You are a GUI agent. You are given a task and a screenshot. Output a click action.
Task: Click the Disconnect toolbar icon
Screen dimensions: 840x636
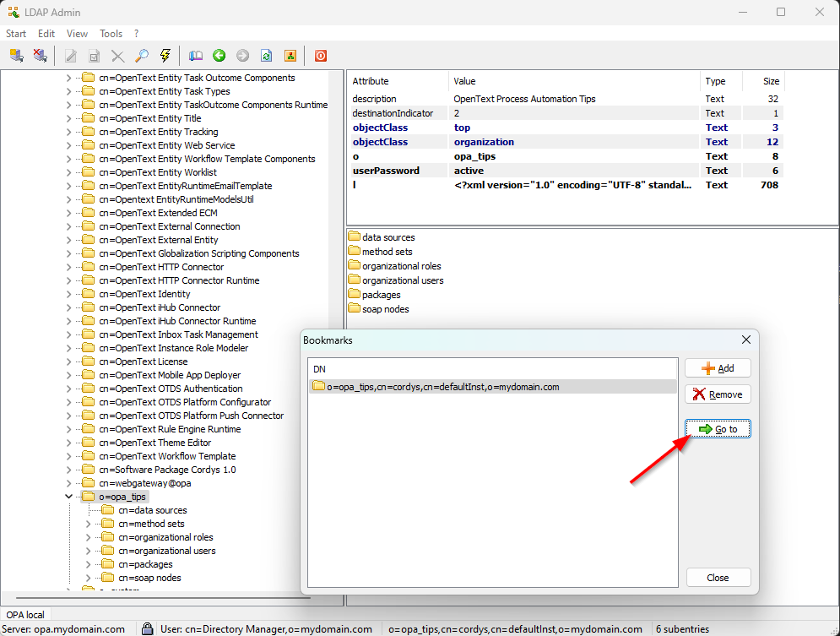[40, 56]
